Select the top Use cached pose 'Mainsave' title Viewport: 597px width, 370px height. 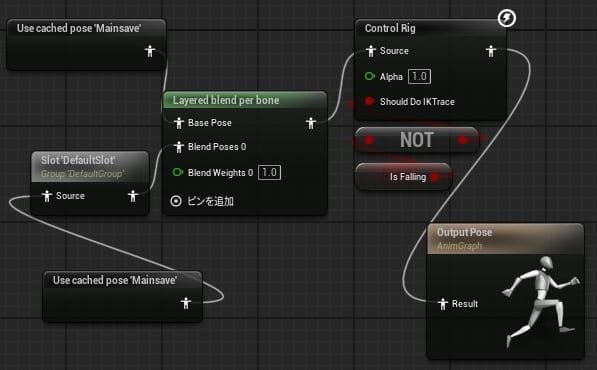79,28
